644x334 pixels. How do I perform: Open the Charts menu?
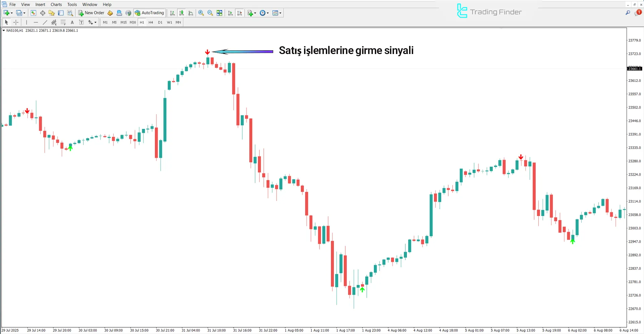tap(56, 4)
